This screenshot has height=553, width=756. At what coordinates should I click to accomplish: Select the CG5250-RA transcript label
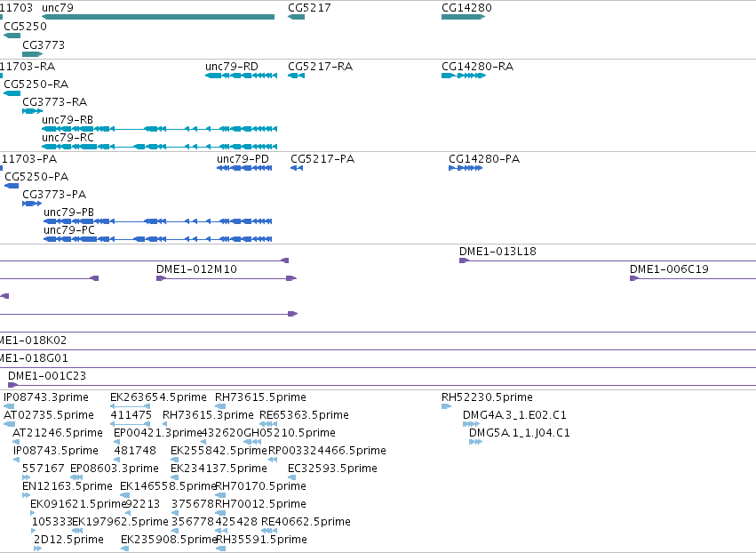[36, 84]
